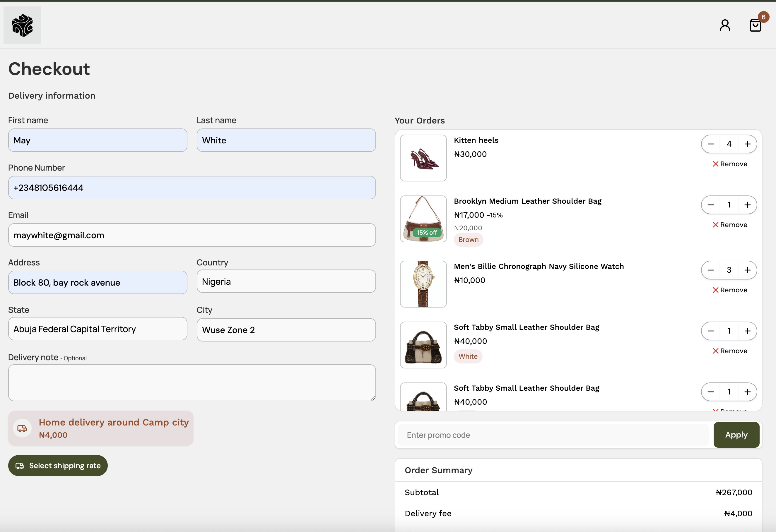Click the ₦10,000 watch price

[x=469, y=280]
